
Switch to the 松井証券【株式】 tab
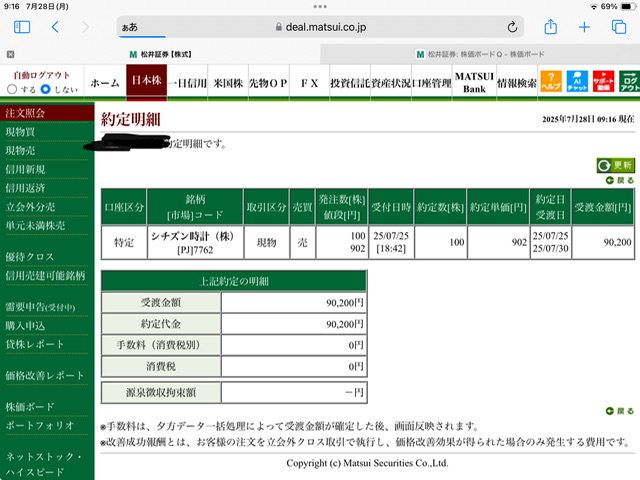160,54
